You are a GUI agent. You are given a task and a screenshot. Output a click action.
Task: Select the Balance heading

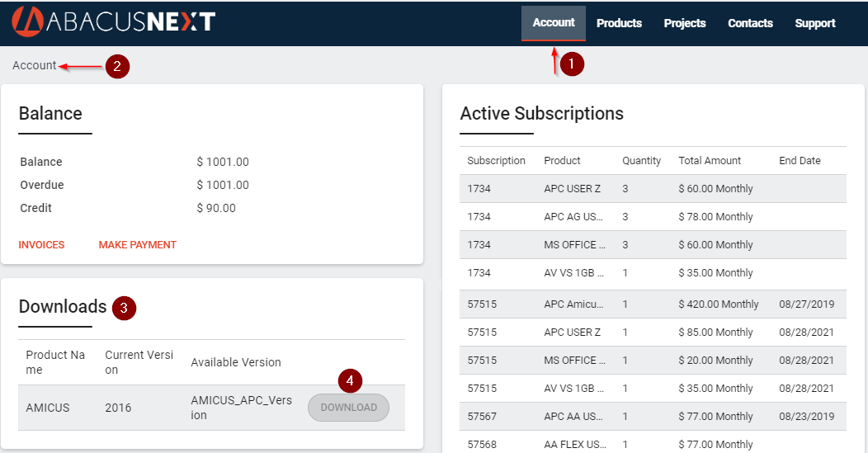point(50,114)
